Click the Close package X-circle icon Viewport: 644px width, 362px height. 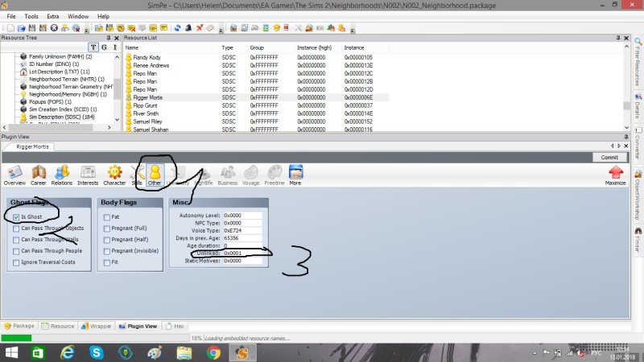[x=54, y=28]
